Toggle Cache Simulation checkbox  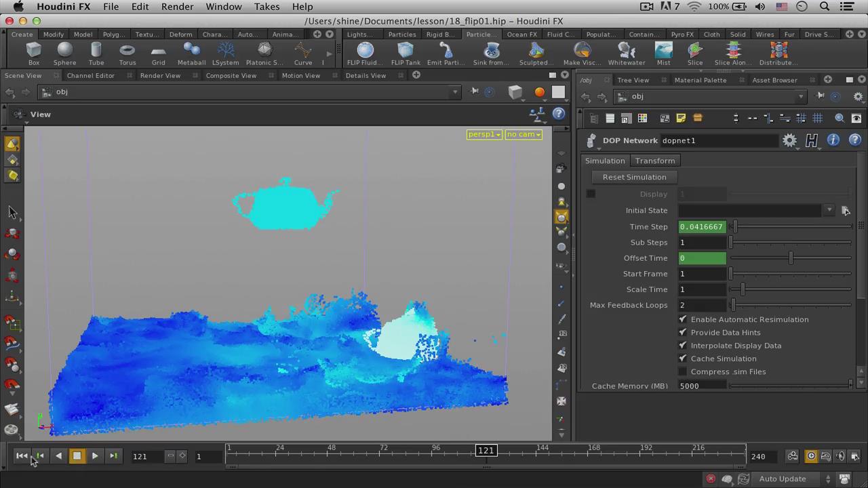coord(683,359)
